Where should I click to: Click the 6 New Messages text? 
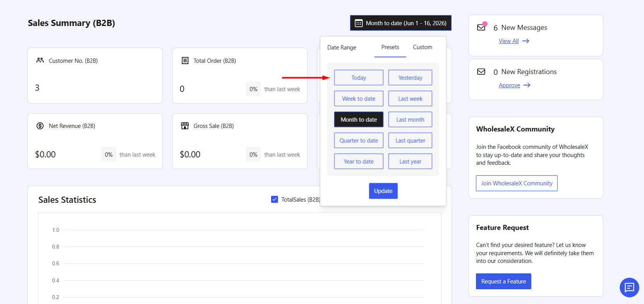click(x=520, y=28)
